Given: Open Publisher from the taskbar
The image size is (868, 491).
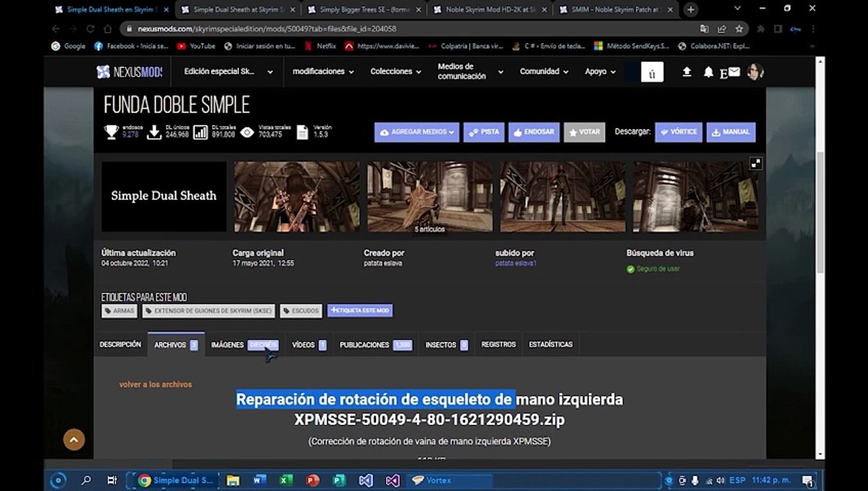Looking at the screenshot, I should pyautogui.click(x=339, y=480).
